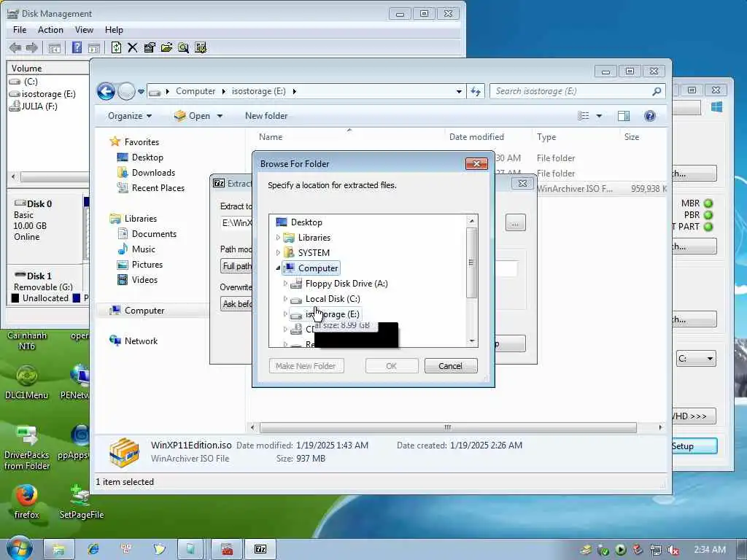This screenshot has width=747, height=560.
Task: Open the Action menu in Disk Management
Action: [50, 30]
